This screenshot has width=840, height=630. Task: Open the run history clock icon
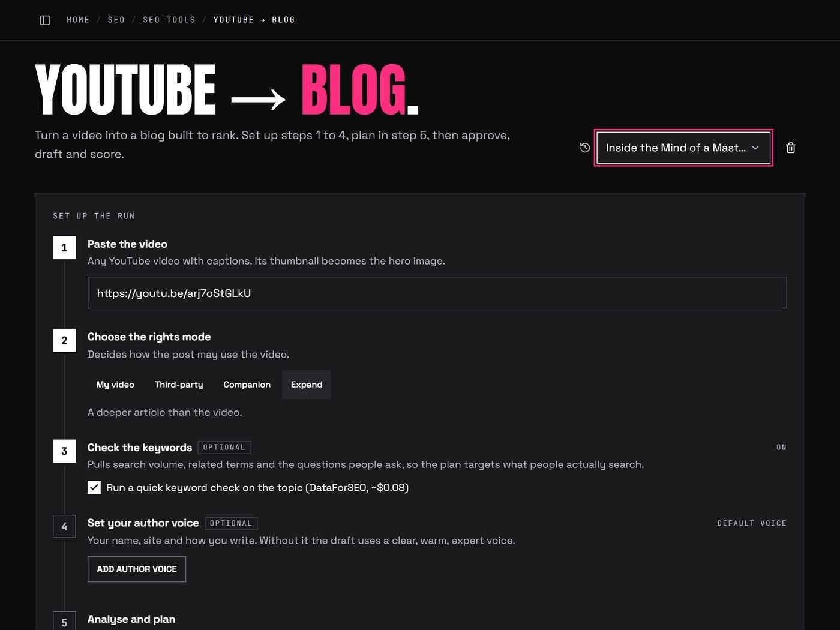(585, 148)
